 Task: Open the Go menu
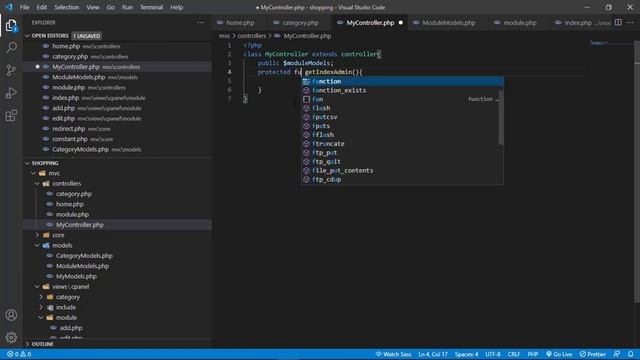(111, 7)
